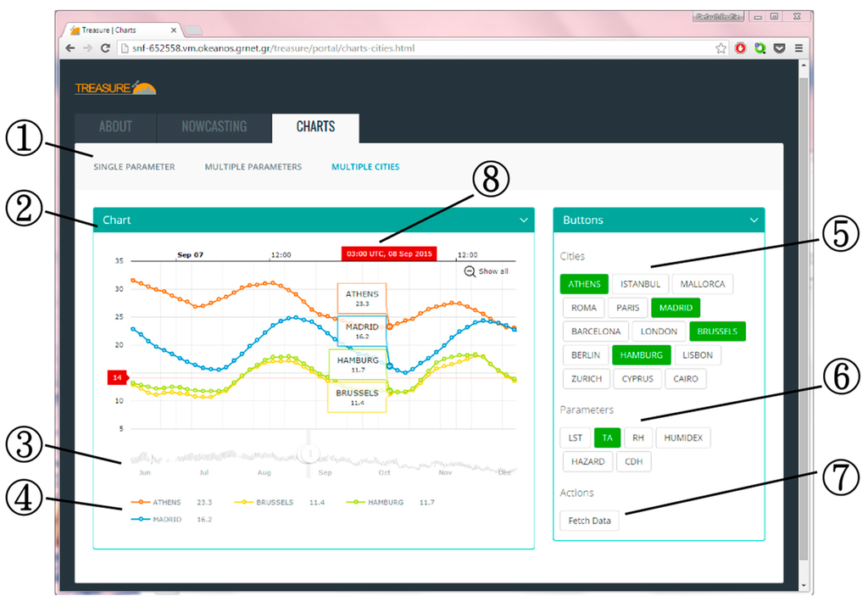Reload the page with refresh icon
Image resolution: width=868 pixels, height=602 pixels.
(105, 48)
